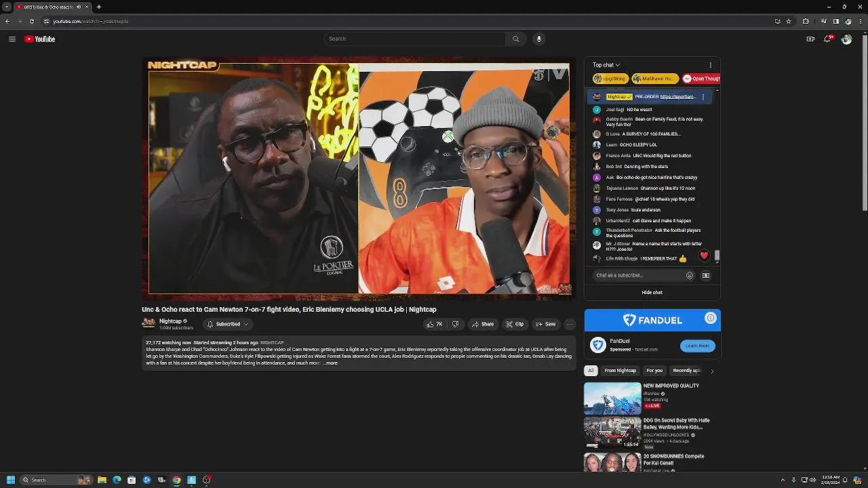Open the Create video icon

point(810,39)
